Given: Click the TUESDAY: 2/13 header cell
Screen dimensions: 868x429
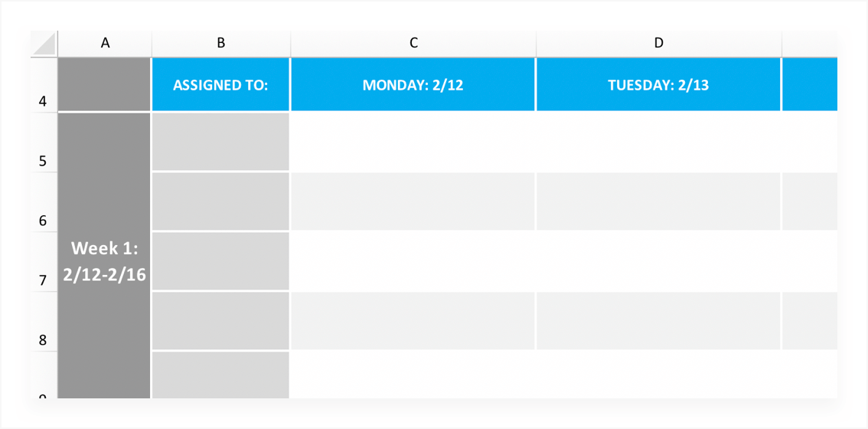Looking at the screenshot, I should click(658, 85).
